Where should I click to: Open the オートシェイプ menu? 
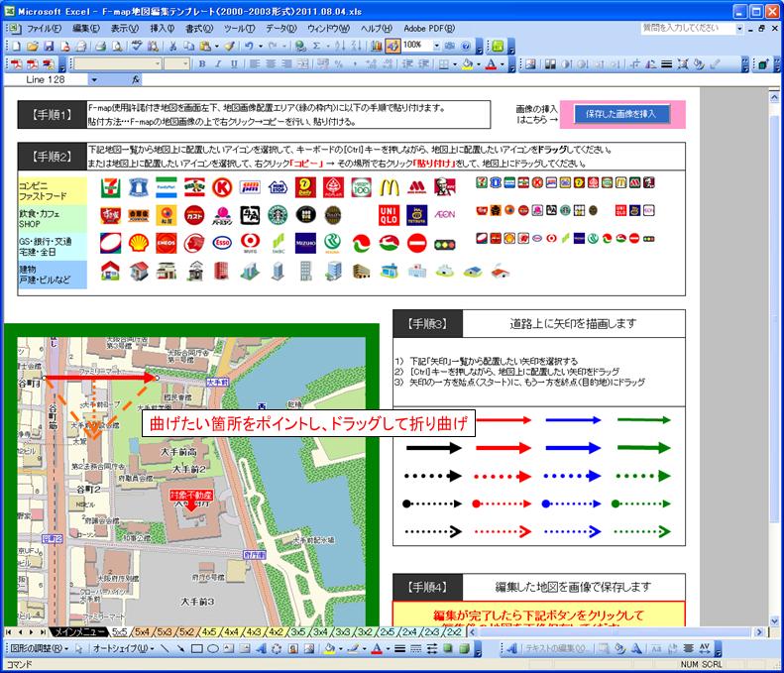[123, 649]
